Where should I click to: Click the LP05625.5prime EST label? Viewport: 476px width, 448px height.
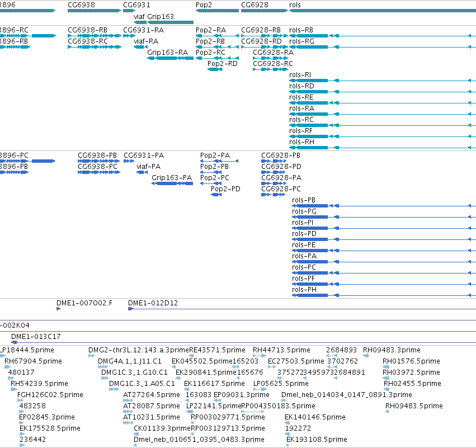281,384
